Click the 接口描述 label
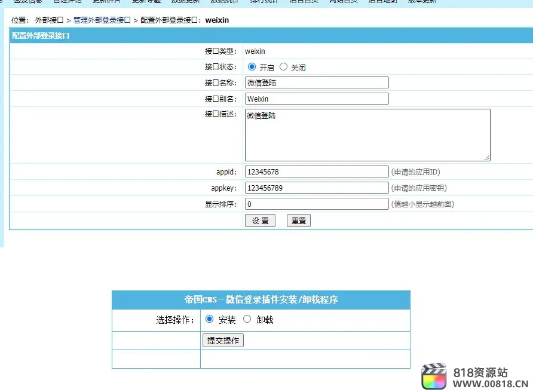Screen dimensions: 533x392 tap(220, 114)
